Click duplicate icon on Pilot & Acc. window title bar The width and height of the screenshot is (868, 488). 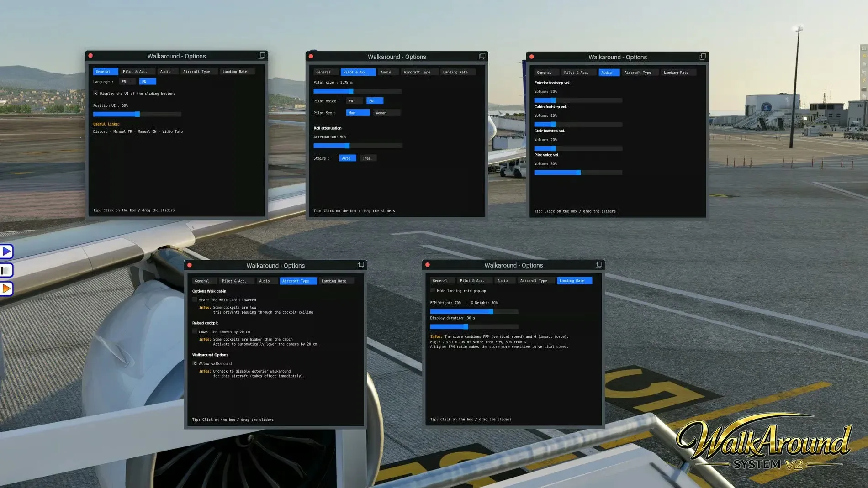(482, 56)
